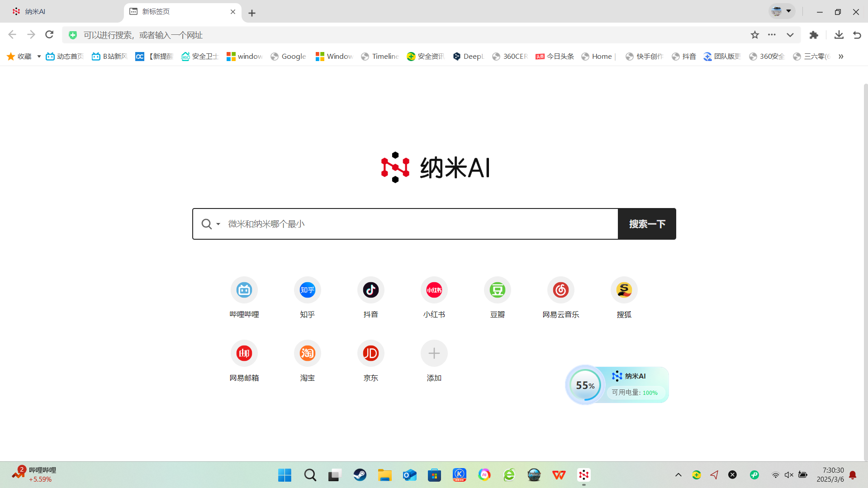This screenshot has height=488, width=868.
Task: Click the undo closed tab icon
Action: tap(857, 35)
